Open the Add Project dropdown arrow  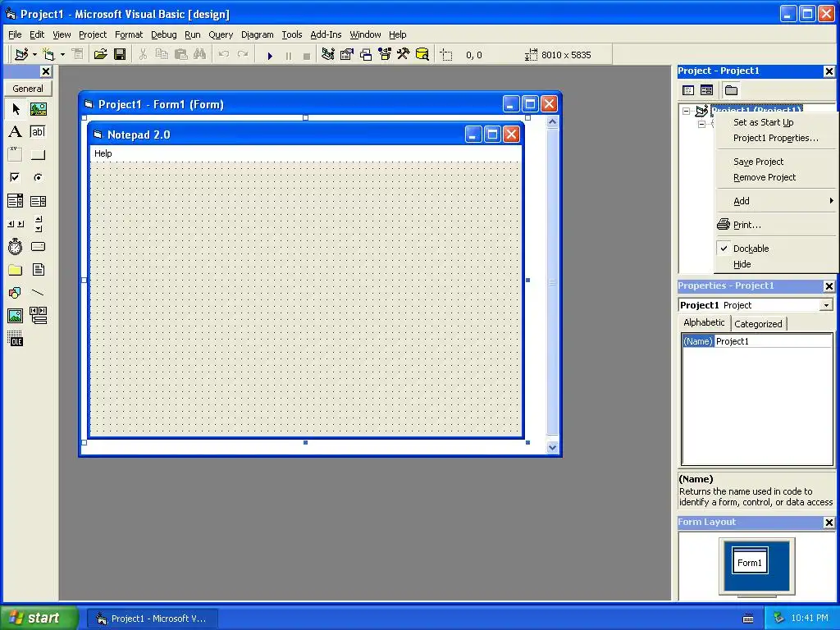pyautogui.click(x=34, y=55)
